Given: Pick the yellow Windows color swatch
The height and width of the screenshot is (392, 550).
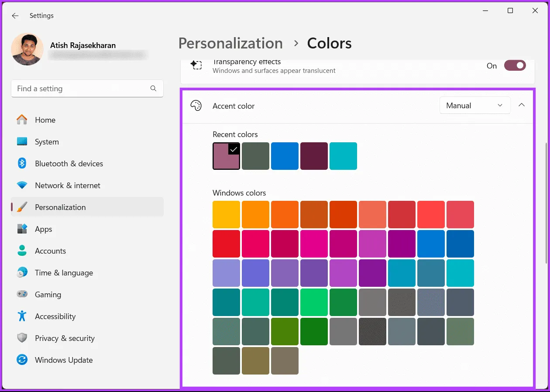Looking at the screenshot, I should pyautogui.click(x=226, y=214).
